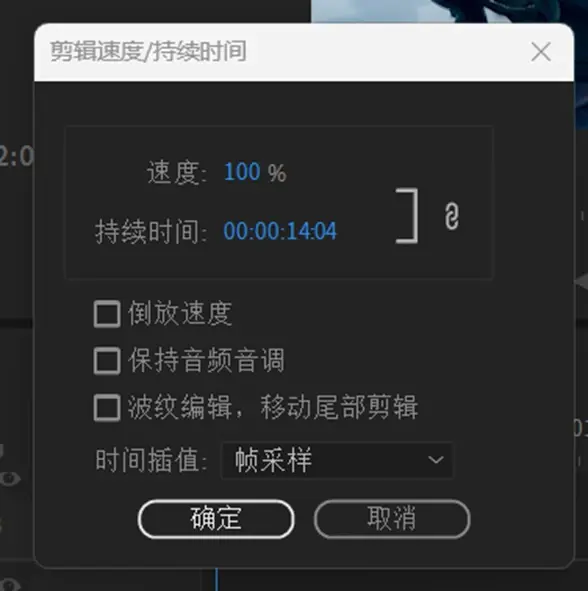588x591 pixels.
Task: Click the 取消 button
Action: coord(392,519)
